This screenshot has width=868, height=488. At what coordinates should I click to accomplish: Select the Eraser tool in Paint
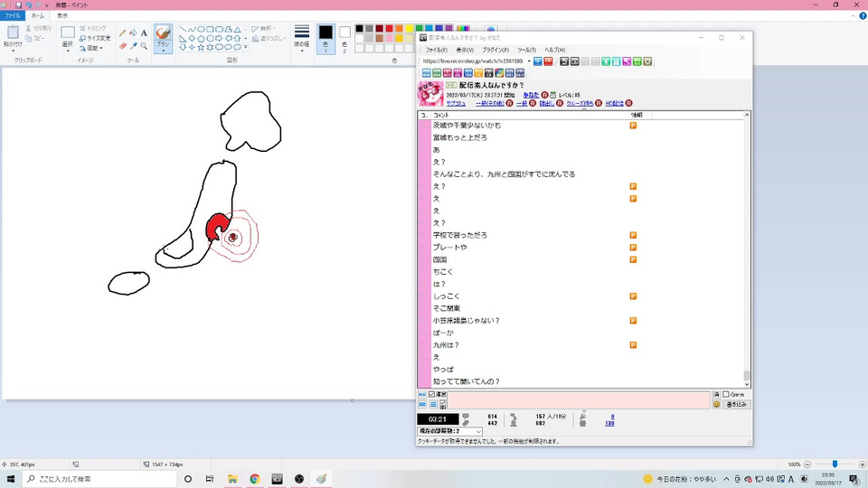click(122, 46)
